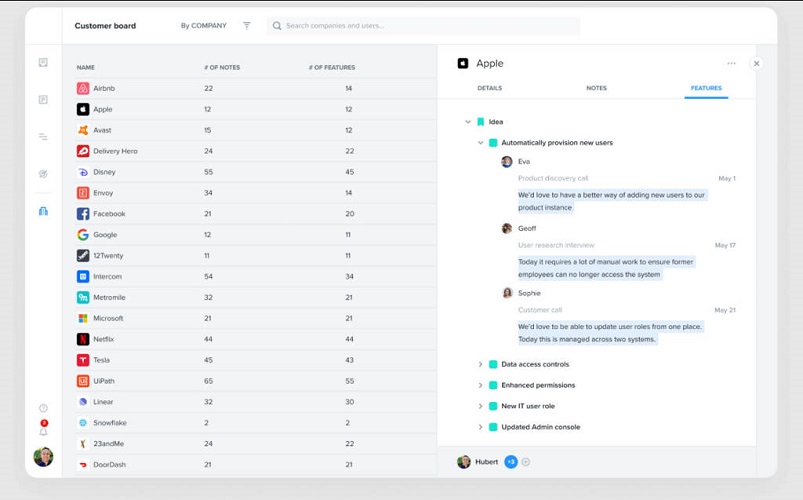803x500 pixels.
Task: Click the search companies and users field
Action: [425, 26]
